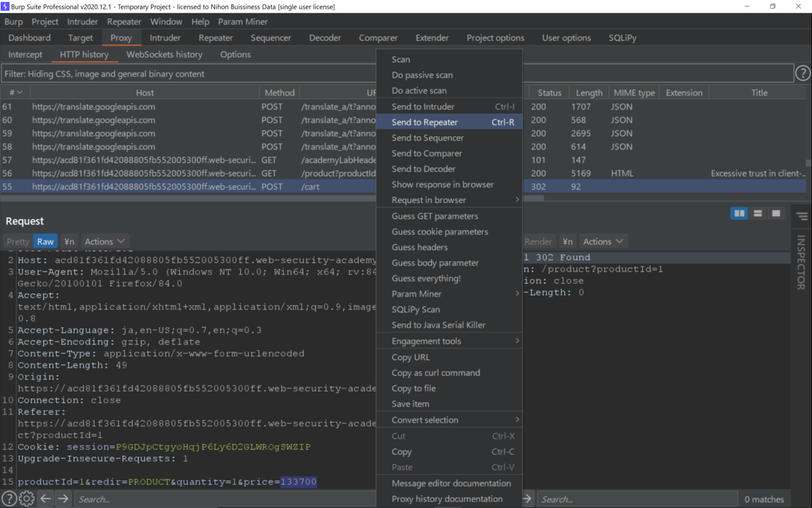Toggle response ¥n newline display
The height and width of the screenshot is (508, 812).
point(568,241)
